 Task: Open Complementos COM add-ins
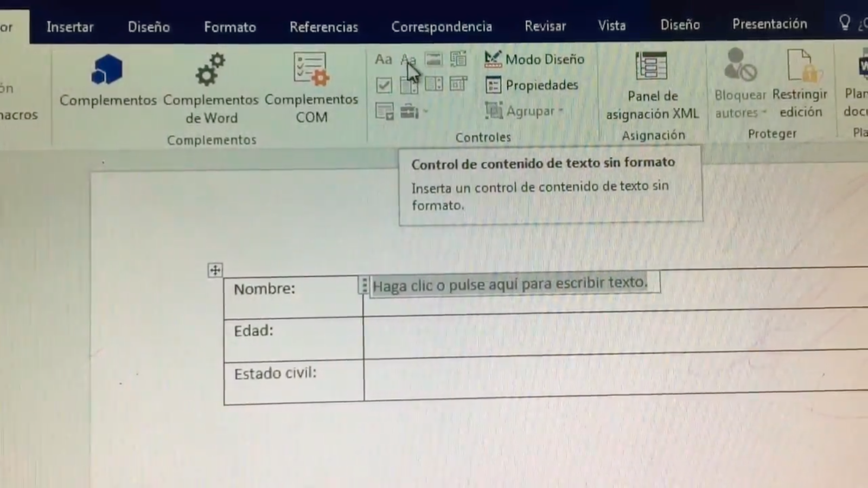click(x=311, y=88)
